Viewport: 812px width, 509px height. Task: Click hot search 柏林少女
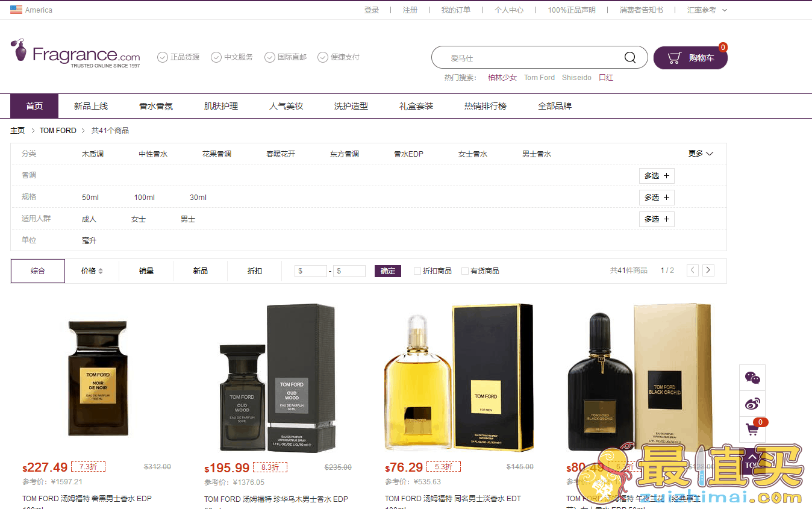click(502, 78)
